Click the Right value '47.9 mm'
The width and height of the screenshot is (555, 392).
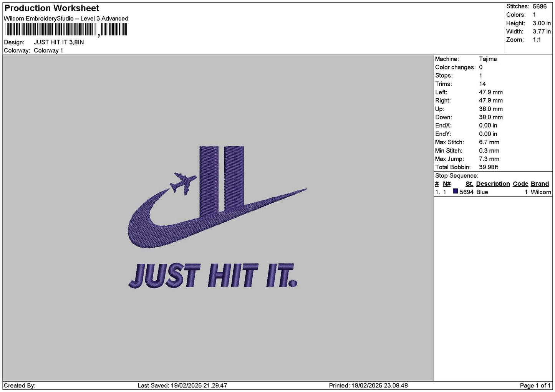click(x=491, y=101)
